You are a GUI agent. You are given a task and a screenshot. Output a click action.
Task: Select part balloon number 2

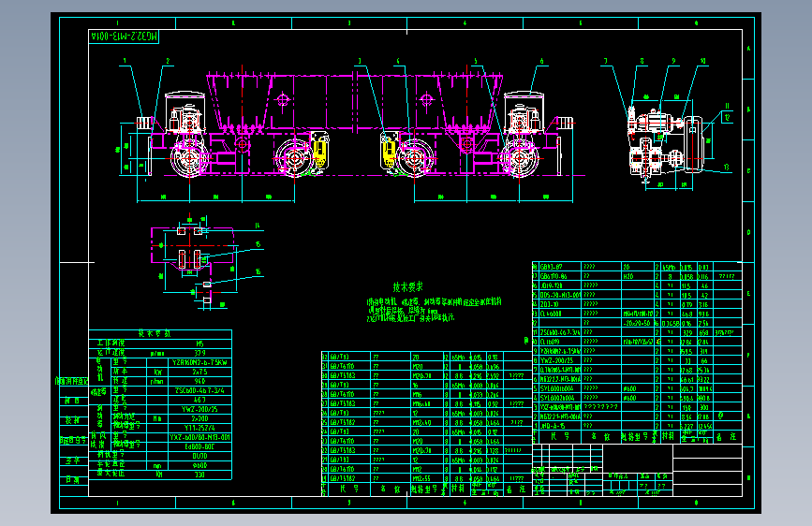(x=168, y=61)
